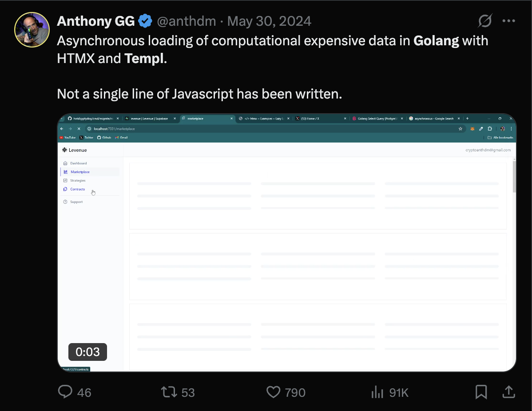View analytics via the bar chart icon
The width and height of the screenshot is (532, 411).
point(377,392)
